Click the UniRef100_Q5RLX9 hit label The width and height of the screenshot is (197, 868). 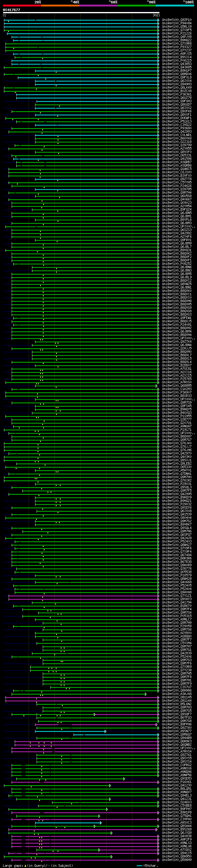[177, 26]
